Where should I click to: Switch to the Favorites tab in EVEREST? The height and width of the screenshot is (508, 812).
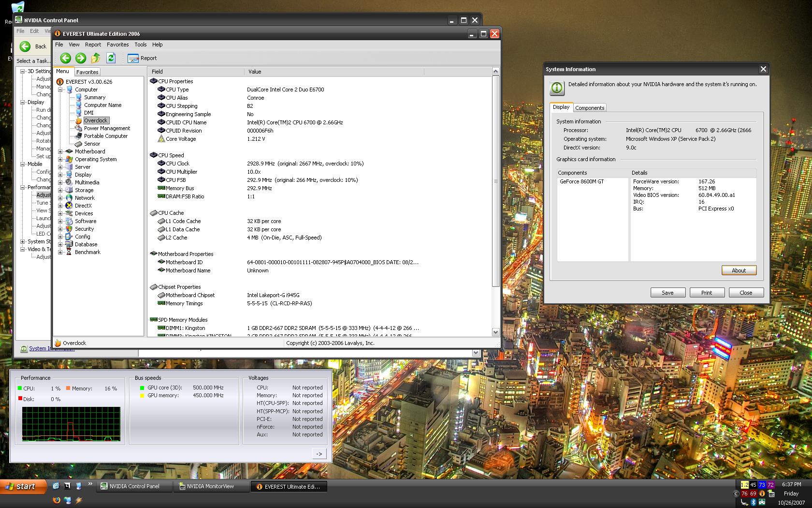87,72
